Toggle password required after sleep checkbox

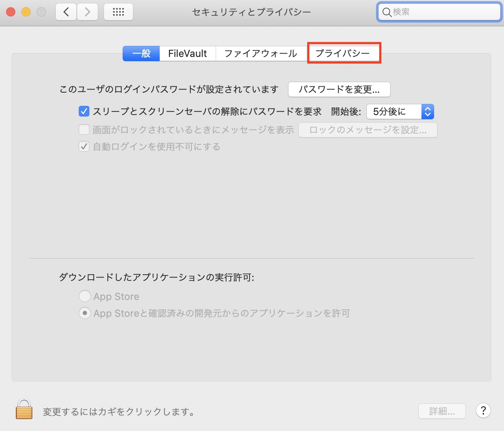pos(84,112)
